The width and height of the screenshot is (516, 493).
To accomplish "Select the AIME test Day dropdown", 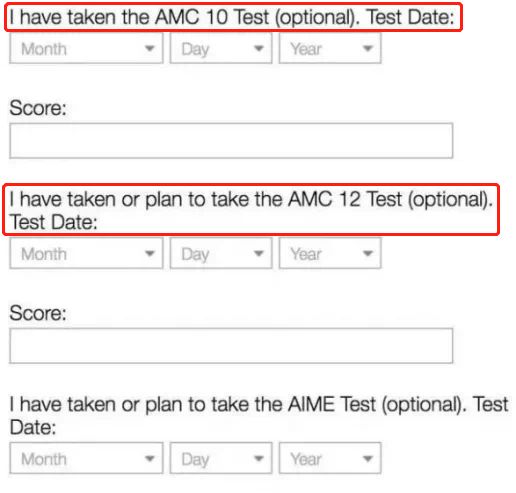I will pos(221,458).
